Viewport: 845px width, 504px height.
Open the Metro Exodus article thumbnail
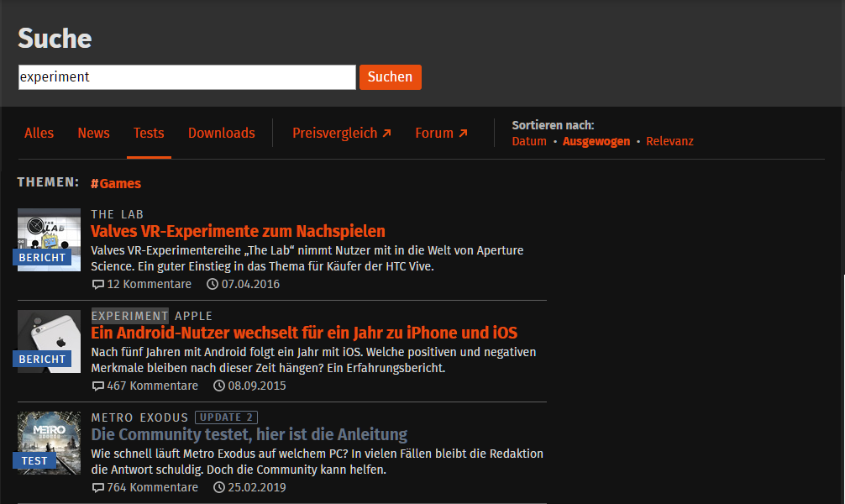pos(49,443)
